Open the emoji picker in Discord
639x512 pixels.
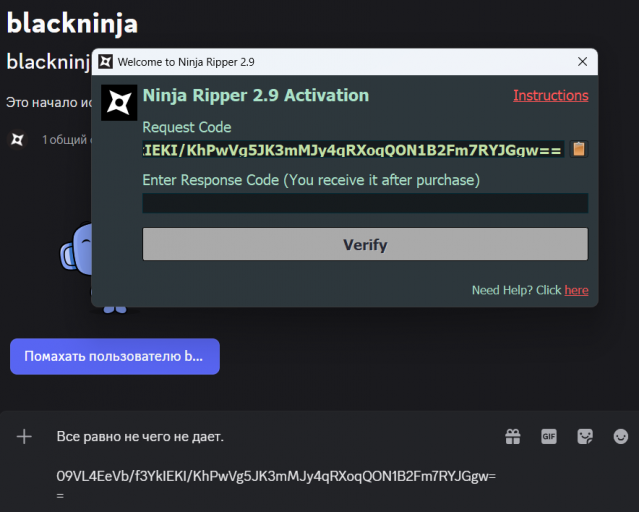[621, 437]
